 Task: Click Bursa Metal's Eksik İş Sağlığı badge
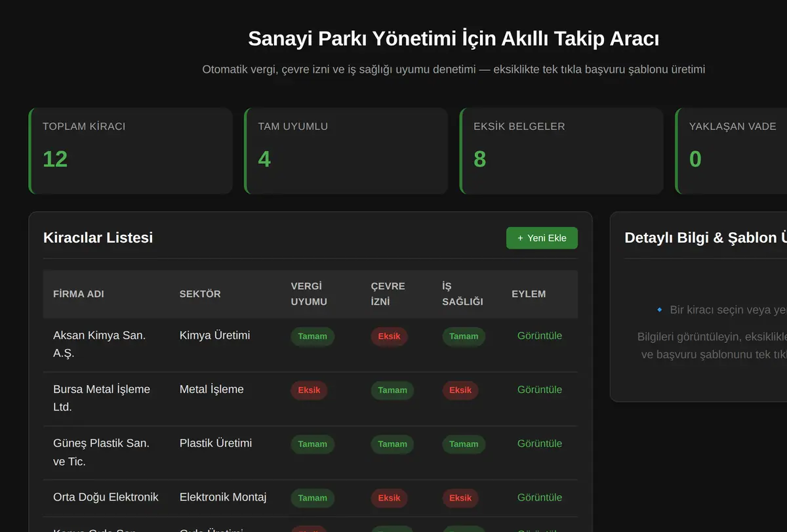(460, 390)
